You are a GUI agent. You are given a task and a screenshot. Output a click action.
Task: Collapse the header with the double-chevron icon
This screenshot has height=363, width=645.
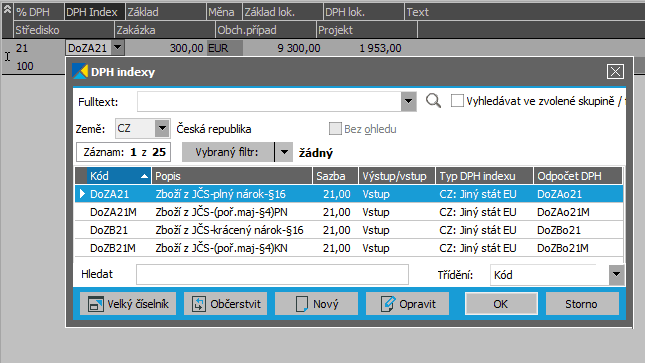click(x=7, y=9)
